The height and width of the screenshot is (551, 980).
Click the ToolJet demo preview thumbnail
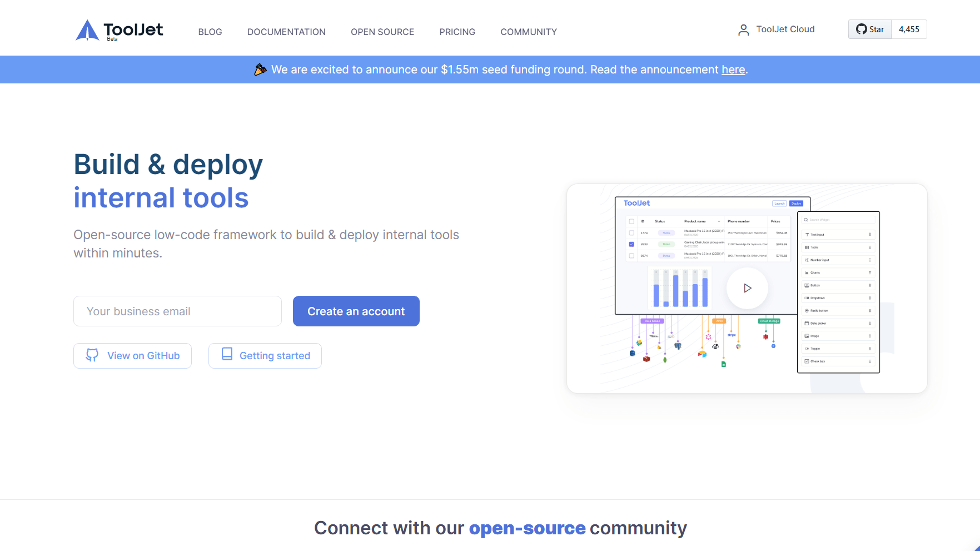tap(747, 289)
